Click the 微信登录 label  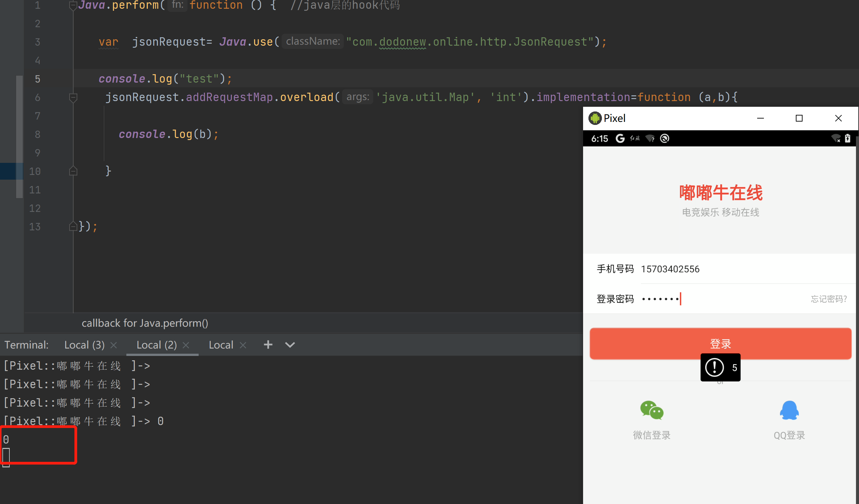(652, 435)
